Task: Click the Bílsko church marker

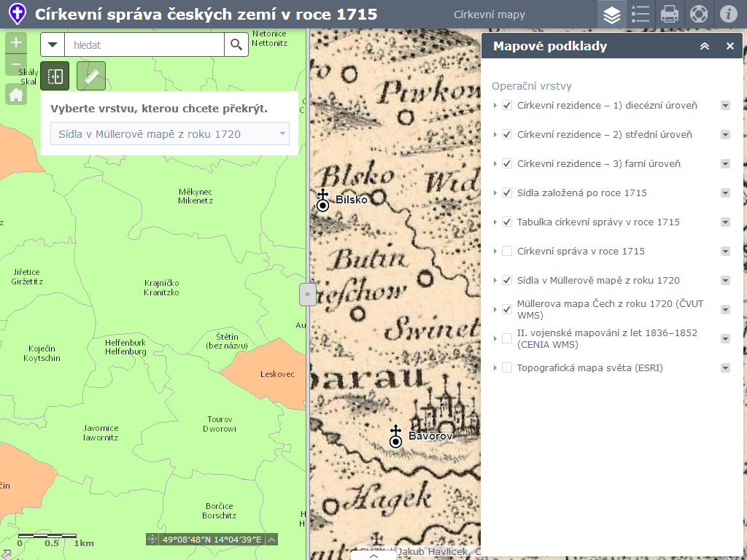Action: pyautogui.click(x=322, y=201)
